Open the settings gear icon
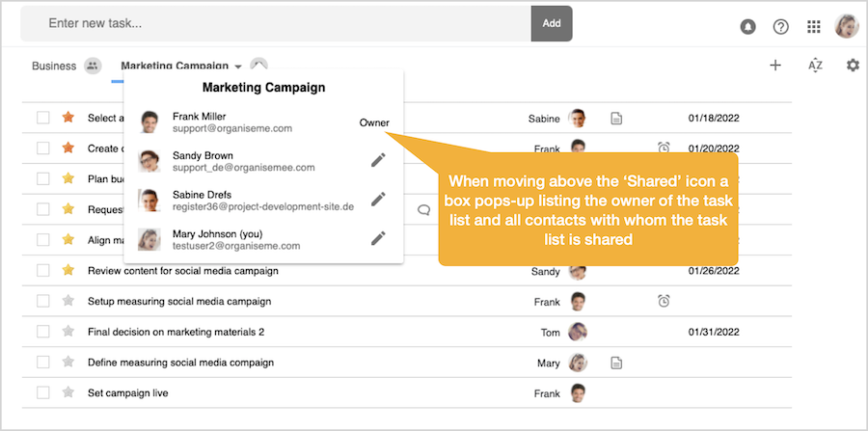This screenshot has height=431, width=868. [853, 66]
